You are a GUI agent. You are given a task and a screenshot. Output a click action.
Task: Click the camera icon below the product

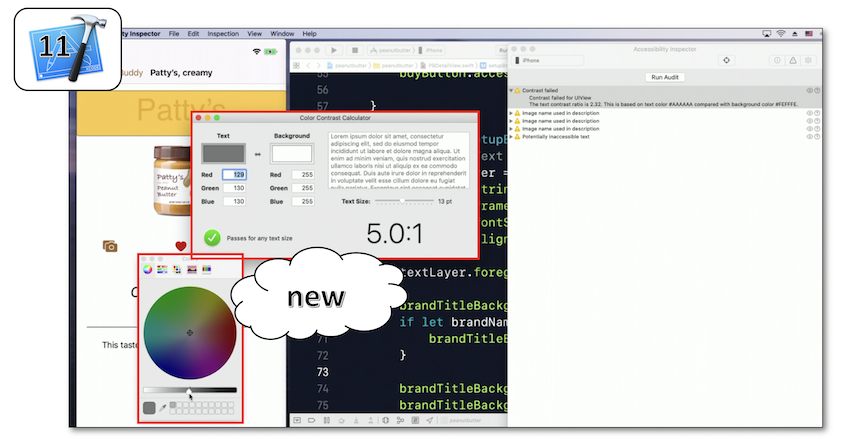pos(110,246)
